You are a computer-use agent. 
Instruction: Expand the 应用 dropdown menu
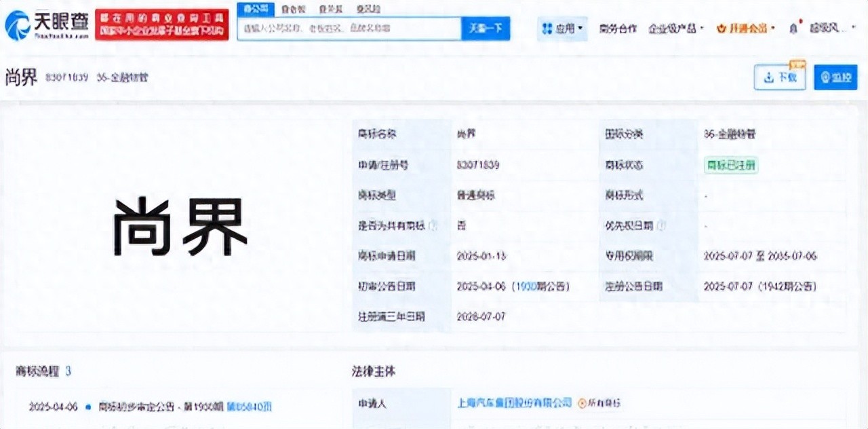563,29
